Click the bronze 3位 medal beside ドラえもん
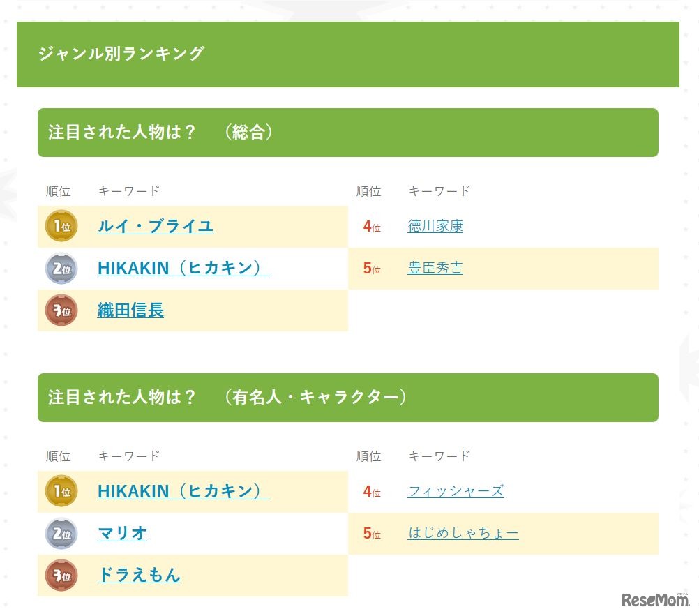Image resolution: width=699 pixels, height=616 pixels. click(x=61, y=576)
